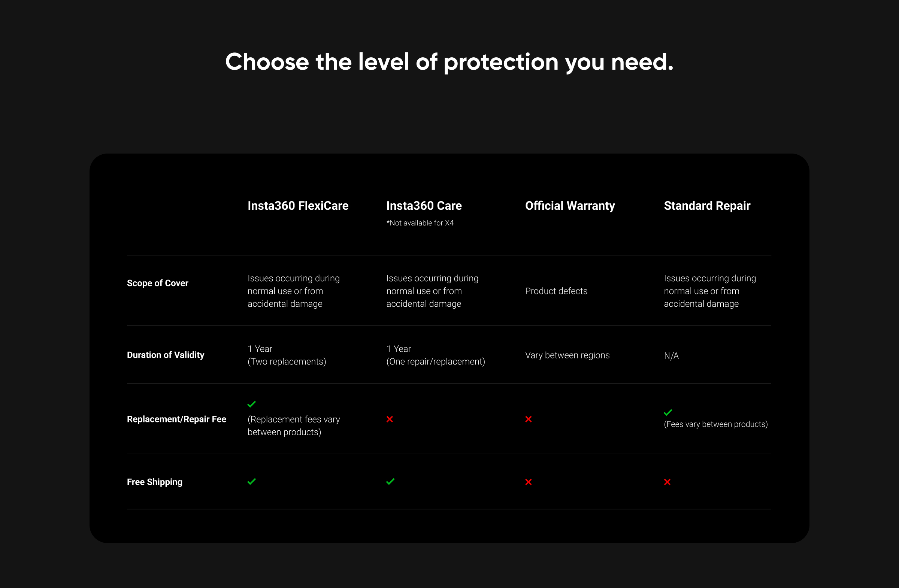Viewport: 899px width, 588px height.
Task: Click the red X for Official Warranty Replacement/Repair Fee
Action: point(529,419)
